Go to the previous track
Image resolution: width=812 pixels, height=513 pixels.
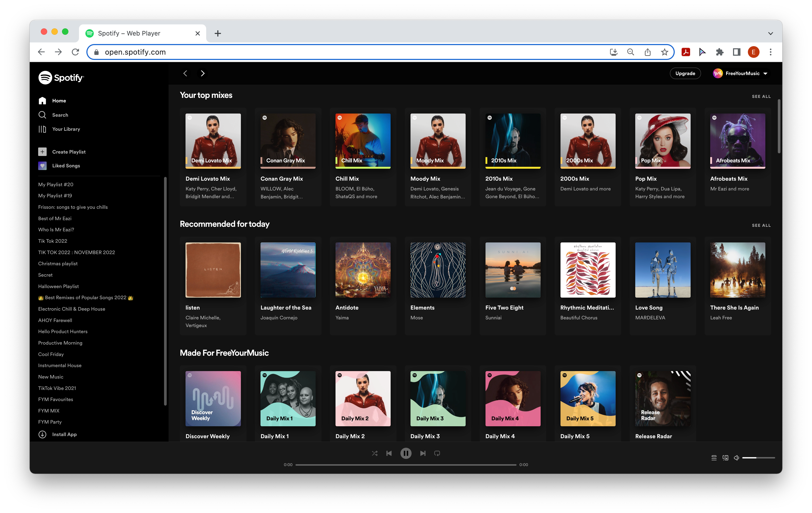coord(389,453)
